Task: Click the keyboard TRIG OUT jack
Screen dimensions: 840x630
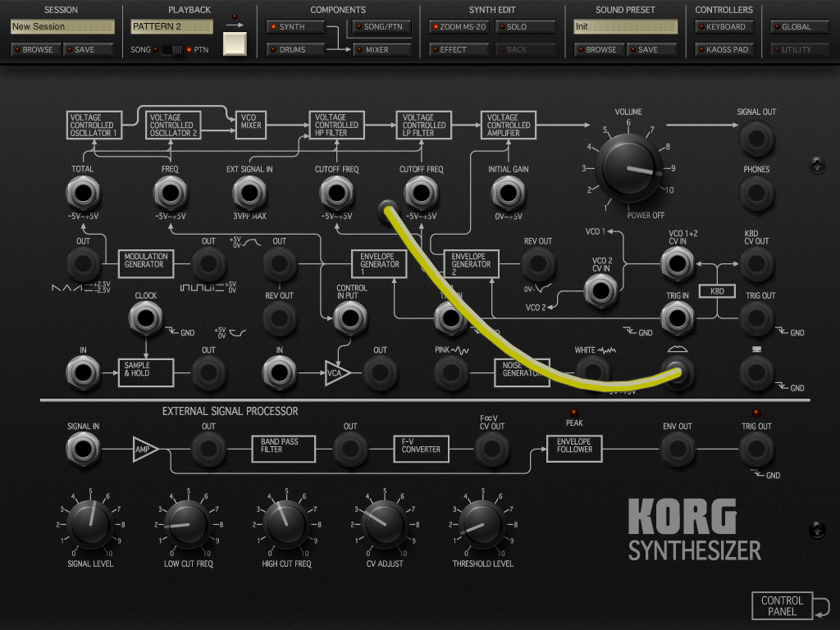Action: 756,318
